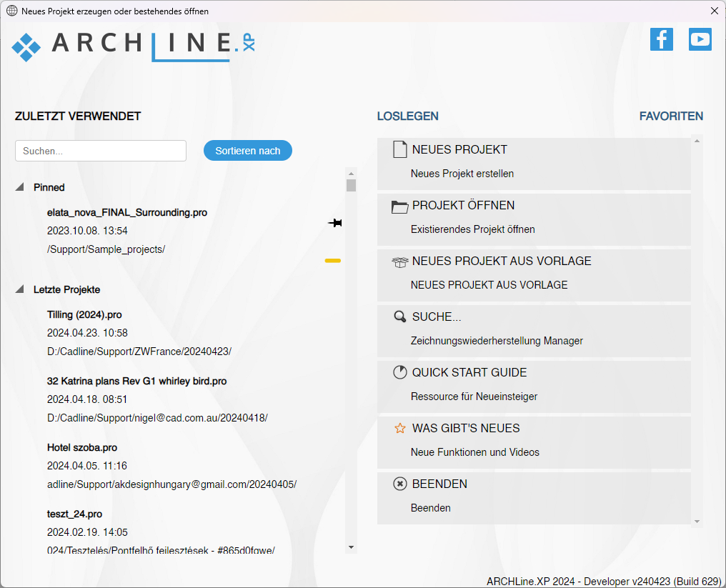Click the magnifier icon next to Suche
Screen dimensions: 726x588
coord(400,317)
